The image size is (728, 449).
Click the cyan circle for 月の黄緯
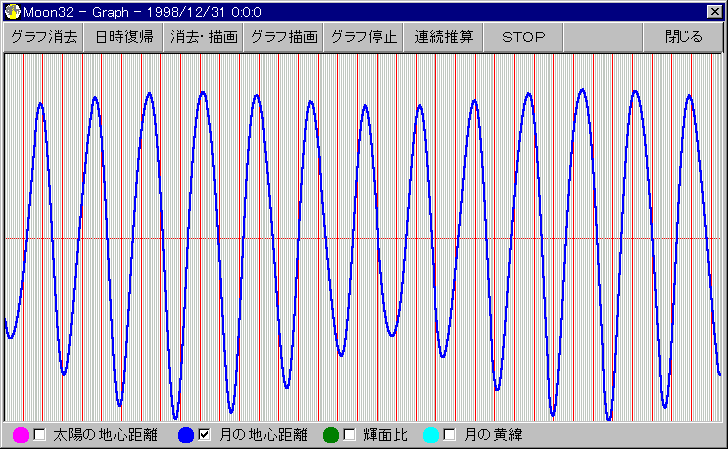tap(431, 435)
